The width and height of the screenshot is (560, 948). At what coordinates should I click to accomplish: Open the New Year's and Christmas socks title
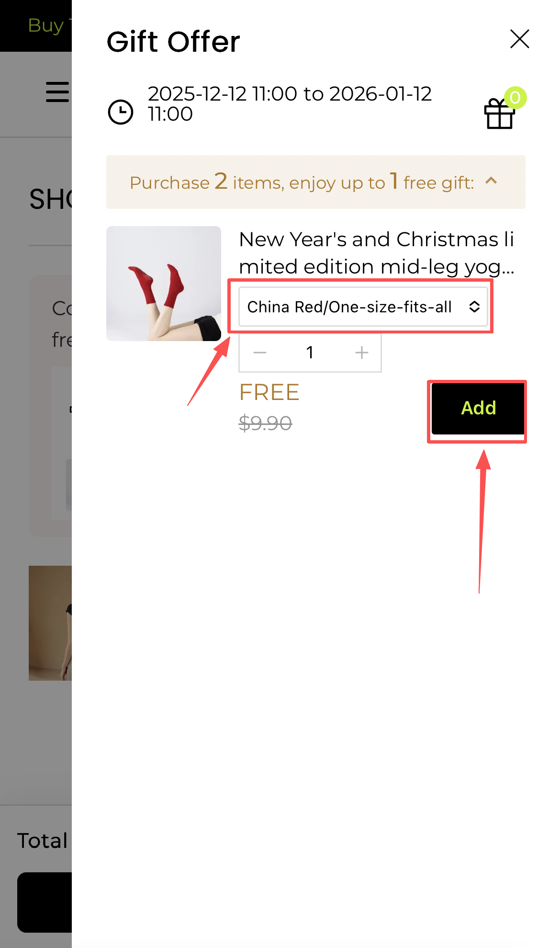click(x=377, y=252)
